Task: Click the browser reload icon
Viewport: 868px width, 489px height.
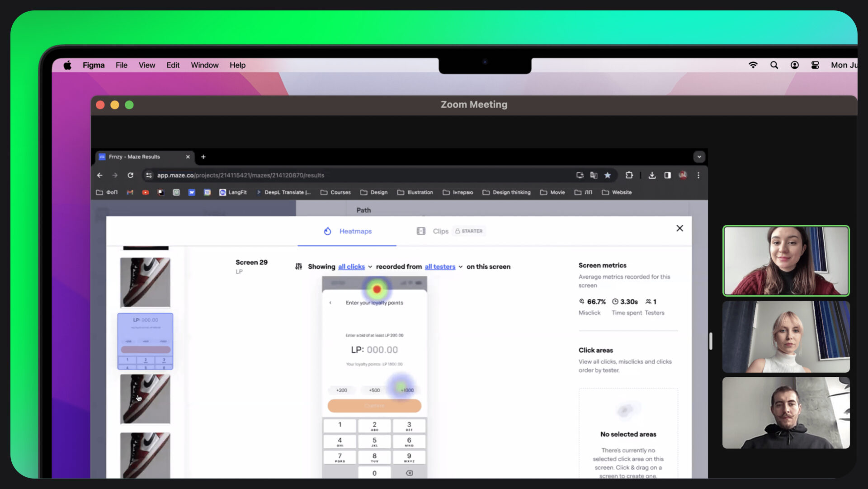Action: (x=130, y=175)
